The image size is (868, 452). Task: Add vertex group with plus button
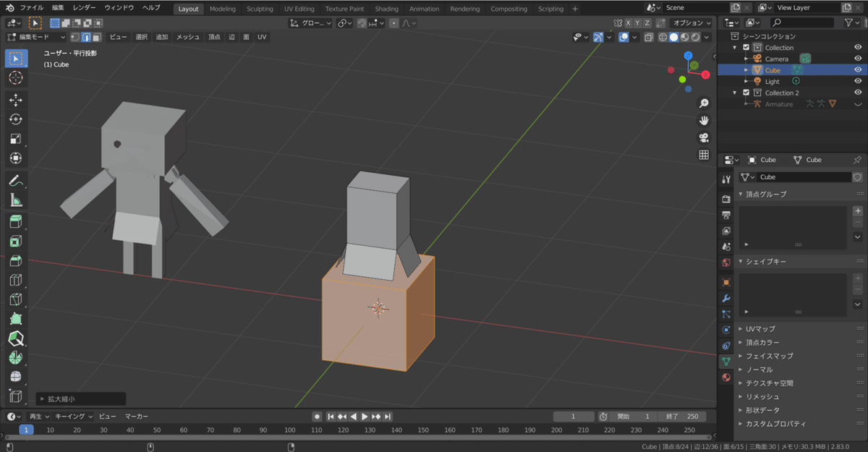coord(858,210)
